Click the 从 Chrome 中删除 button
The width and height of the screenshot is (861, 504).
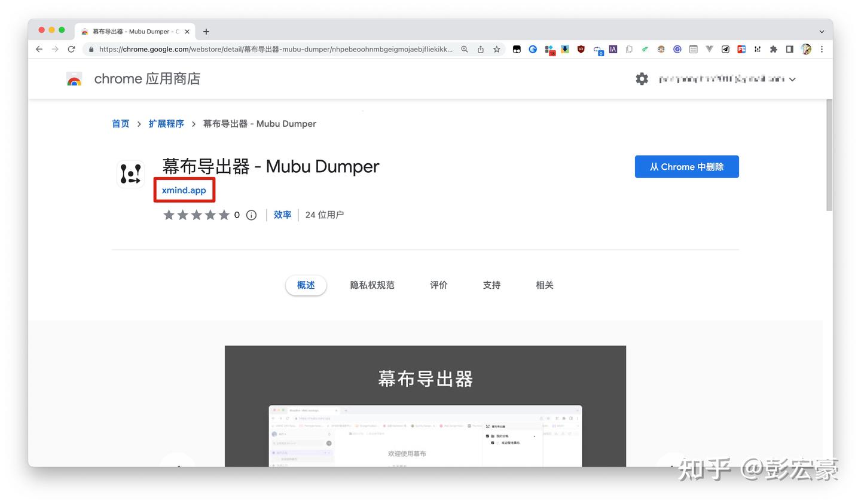pyautogui.click(x=686, y=167)
